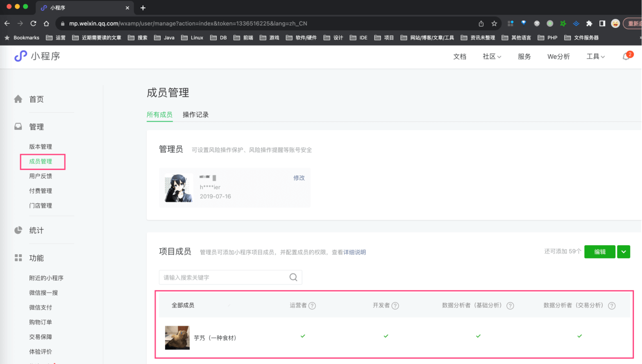This screenshot has width=642, height=364.
Task: Open dropdown arrow next to 编辑 button
Action: pos(623,251)
